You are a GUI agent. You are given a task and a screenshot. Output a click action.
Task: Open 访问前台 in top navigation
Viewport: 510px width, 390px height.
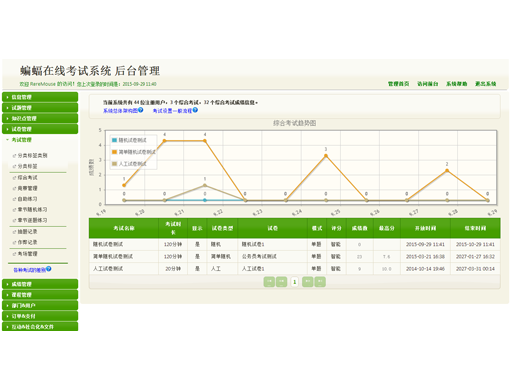[428, 84]
